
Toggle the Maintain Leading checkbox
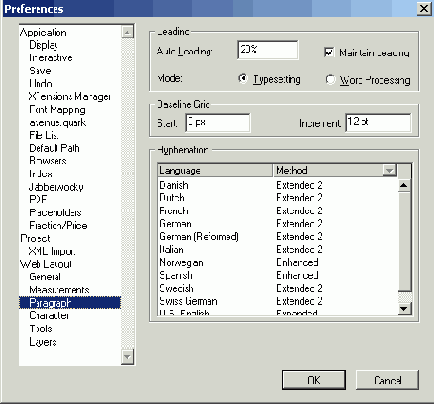[x=329, y=52]
